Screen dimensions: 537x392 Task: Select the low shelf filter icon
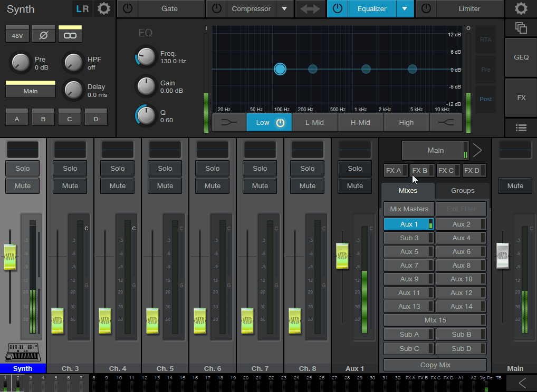(x=229, y=123)
